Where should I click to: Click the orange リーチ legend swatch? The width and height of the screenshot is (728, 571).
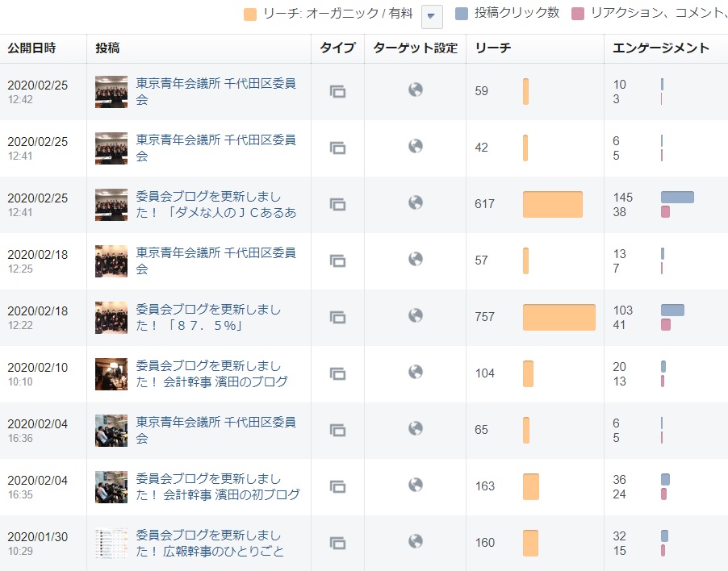250,14
